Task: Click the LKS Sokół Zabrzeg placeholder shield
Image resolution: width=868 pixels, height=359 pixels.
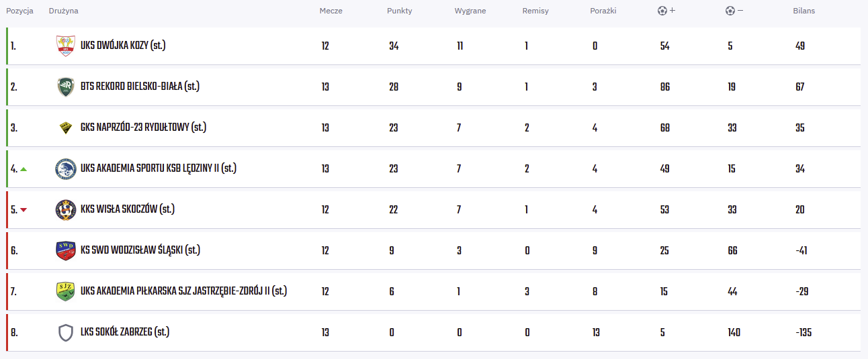Action: coord(65,332)
